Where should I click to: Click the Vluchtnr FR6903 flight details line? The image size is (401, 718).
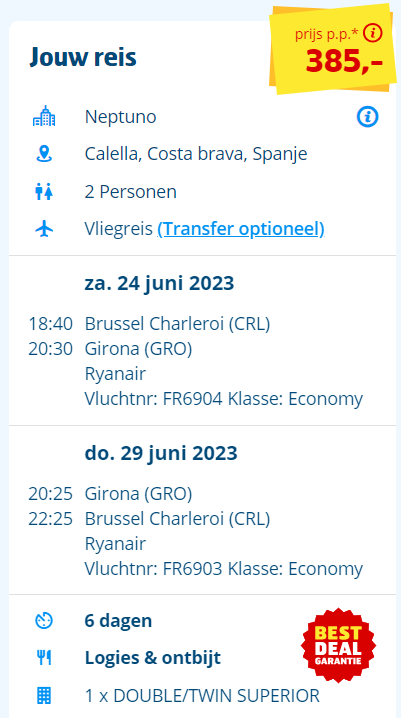tap(224, 569)
